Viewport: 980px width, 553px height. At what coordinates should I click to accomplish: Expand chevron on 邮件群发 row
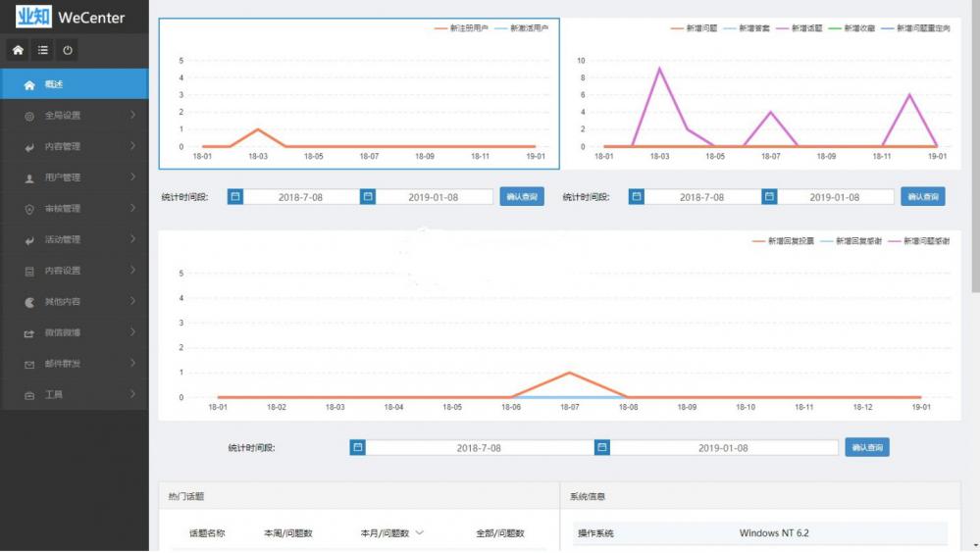point(133,363)
